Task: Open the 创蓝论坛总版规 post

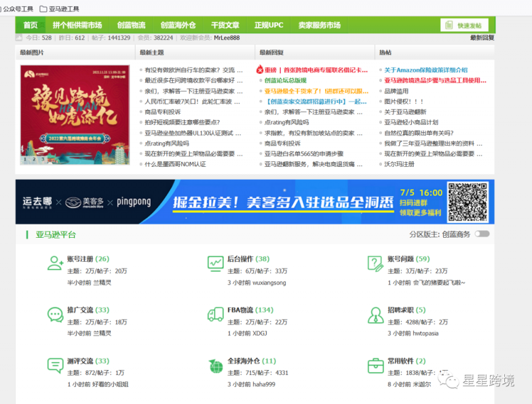Action: tap(286, 81)
